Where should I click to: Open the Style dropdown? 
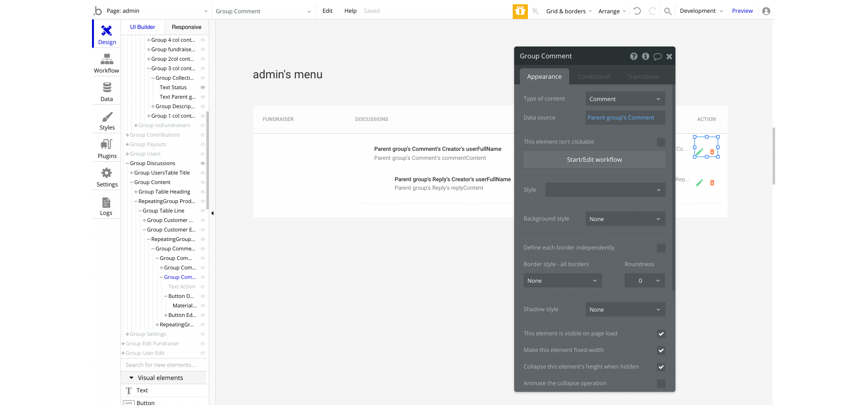[x=605, y=190]
